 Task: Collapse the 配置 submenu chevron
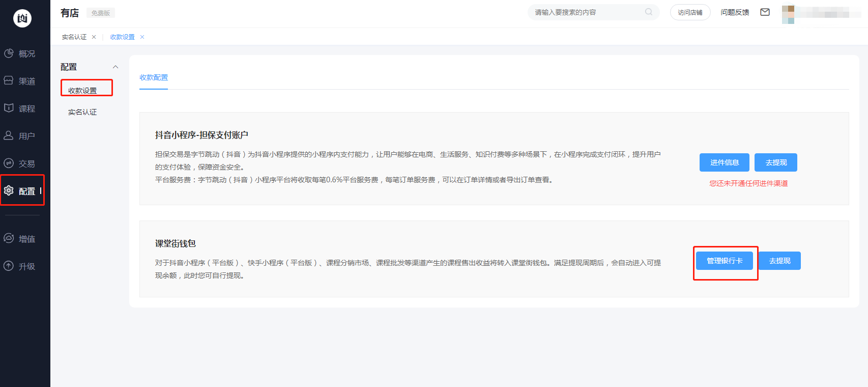pos(115,67)
